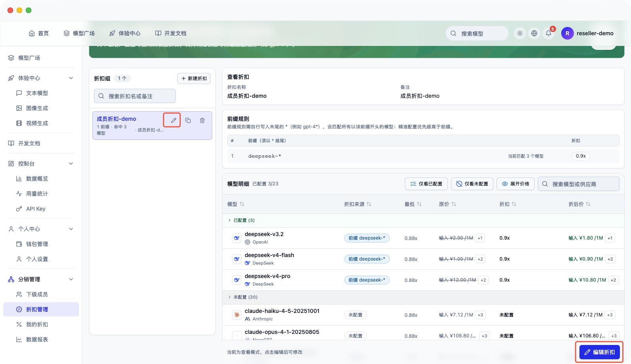Open 模型广场 in the left sidebar
This screenshot has width=631, height=364.
pyautogui.click(x=41, y=58)
